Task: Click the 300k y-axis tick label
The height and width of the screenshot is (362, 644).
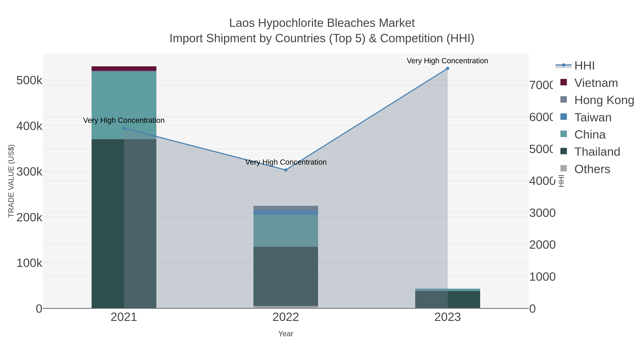Action: pyautogui.click(x=30, y=172)
